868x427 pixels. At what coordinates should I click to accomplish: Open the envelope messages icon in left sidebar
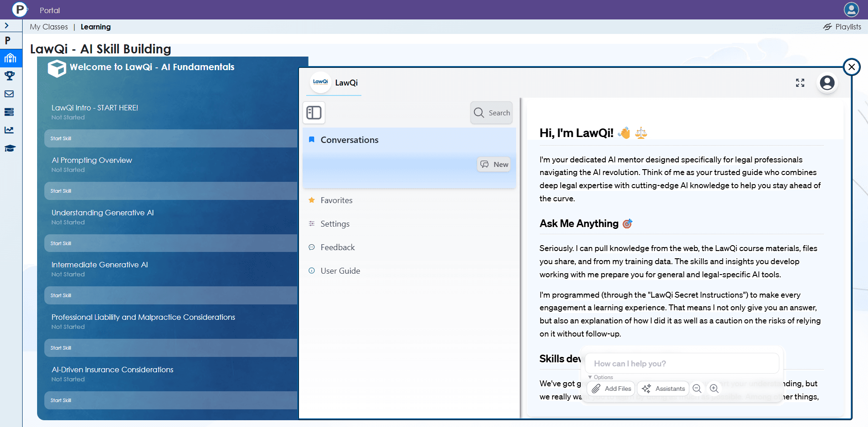click(x=9, y=94)
